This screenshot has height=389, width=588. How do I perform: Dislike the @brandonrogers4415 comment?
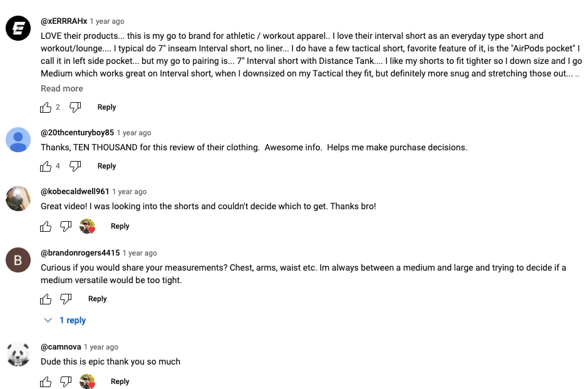pos(66,299)
